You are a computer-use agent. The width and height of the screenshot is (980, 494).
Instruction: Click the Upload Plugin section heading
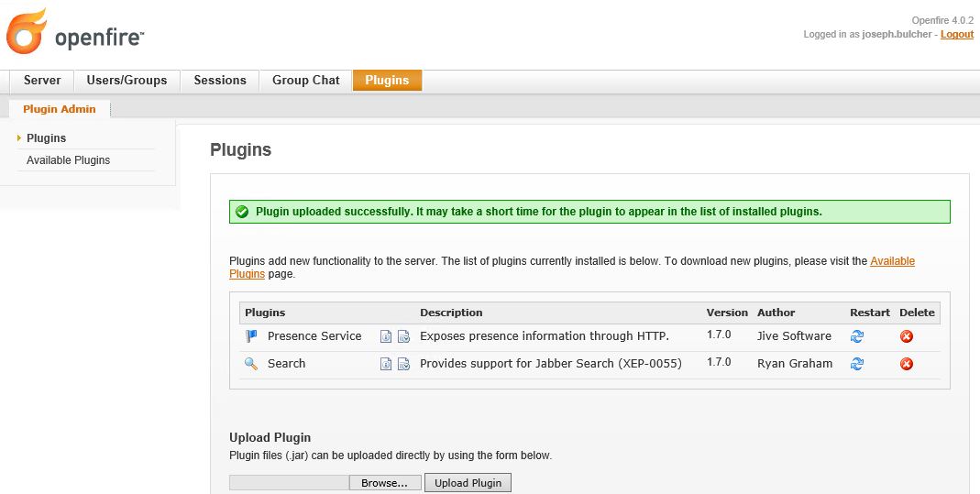(x=270, y=438)
